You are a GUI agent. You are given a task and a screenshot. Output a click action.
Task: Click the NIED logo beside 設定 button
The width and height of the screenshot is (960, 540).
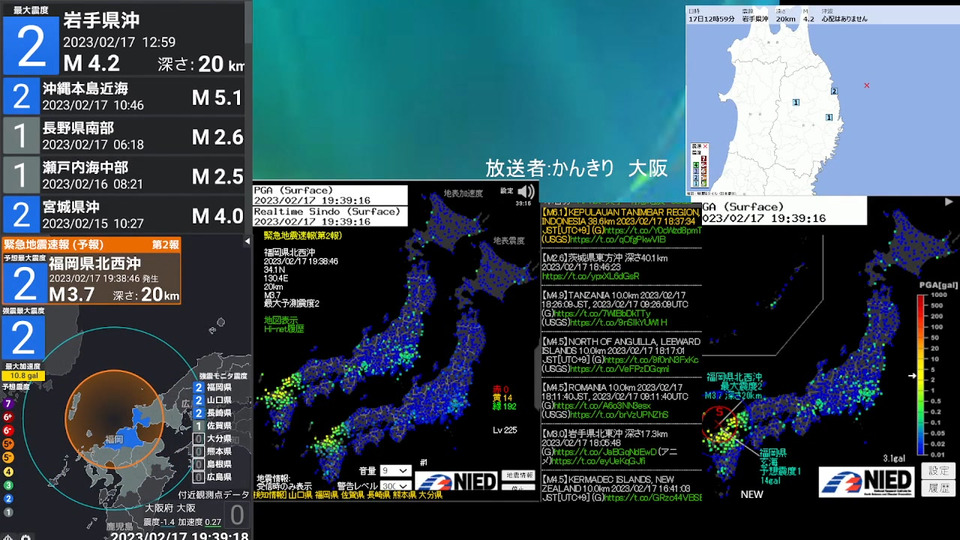pyautogui.click(x=866, y=482)
